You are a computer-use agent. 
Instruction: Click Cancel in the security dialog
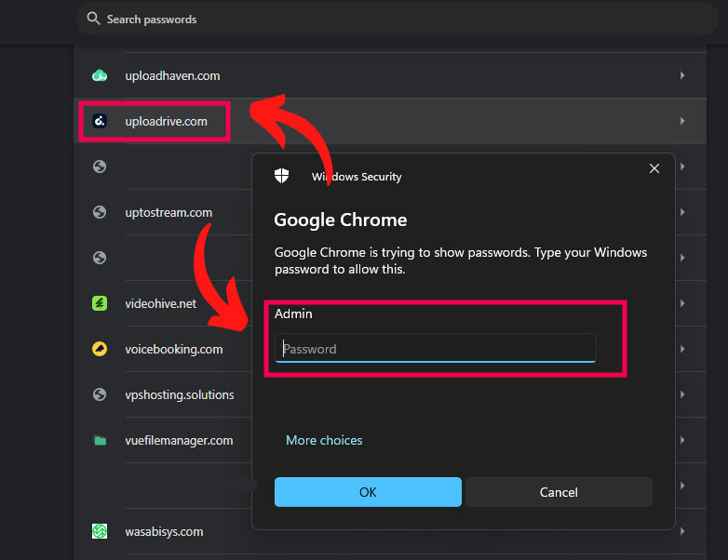(559, 492)
